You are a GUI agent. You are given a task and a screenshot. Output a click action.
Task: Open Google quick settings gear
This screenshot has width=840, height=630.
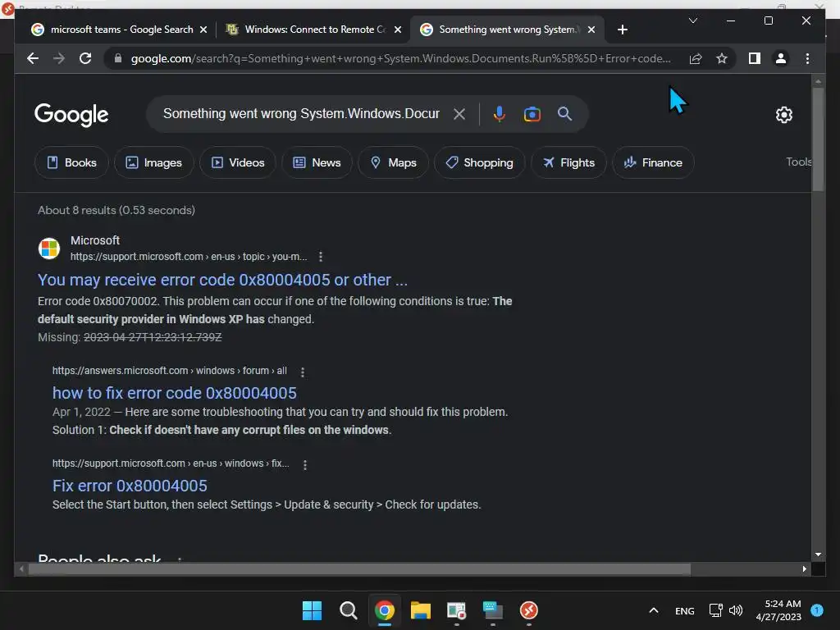783,115
